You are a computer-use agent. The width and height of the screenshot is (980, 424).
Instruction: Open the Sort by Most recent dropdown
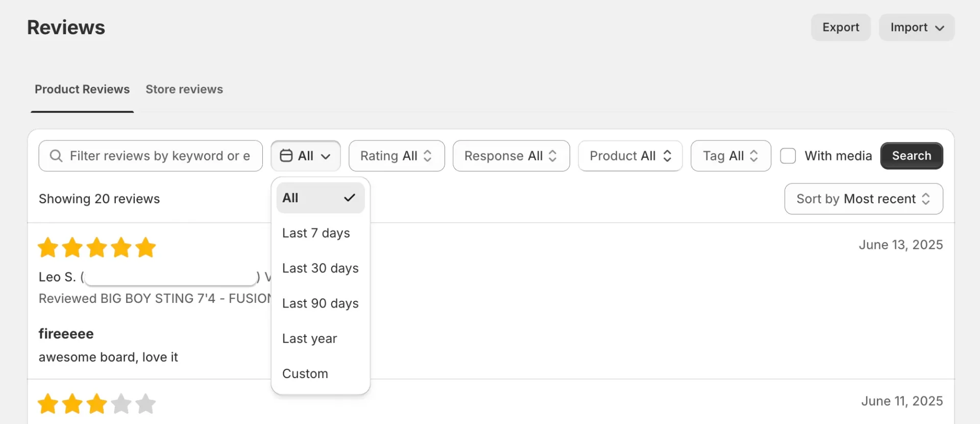click(x=864, y=199)
